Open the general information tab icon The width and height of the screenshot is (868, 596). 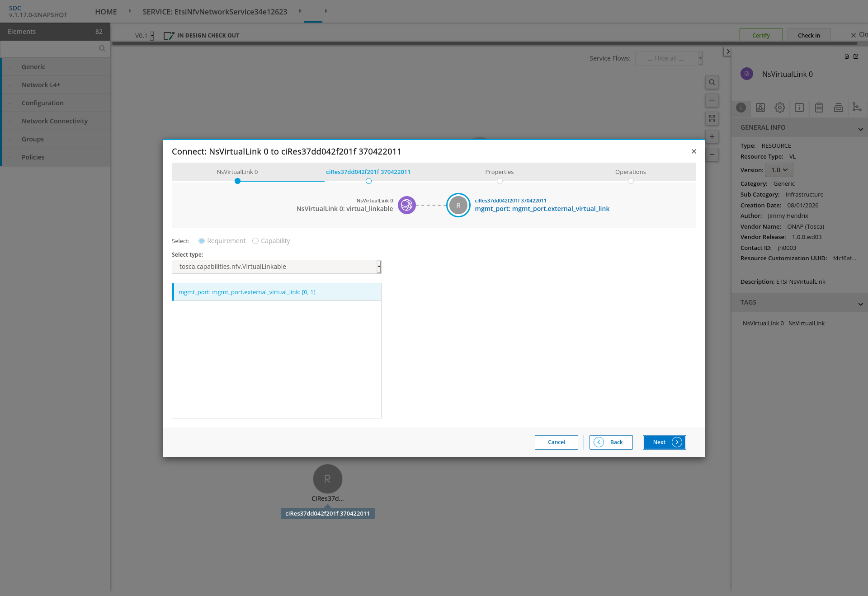coord(741,108)
